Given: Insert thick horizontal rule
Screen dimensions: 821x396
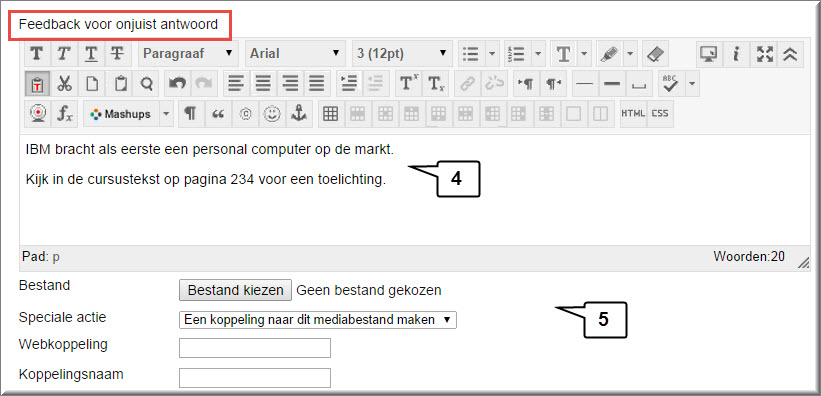Looking at the screenshot, I should tap(612, 84).
